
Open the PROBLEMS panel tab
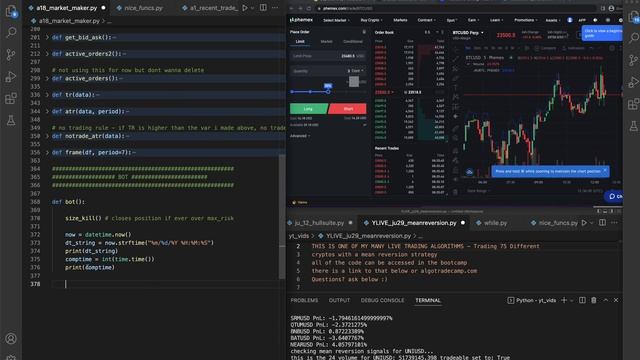304,300
